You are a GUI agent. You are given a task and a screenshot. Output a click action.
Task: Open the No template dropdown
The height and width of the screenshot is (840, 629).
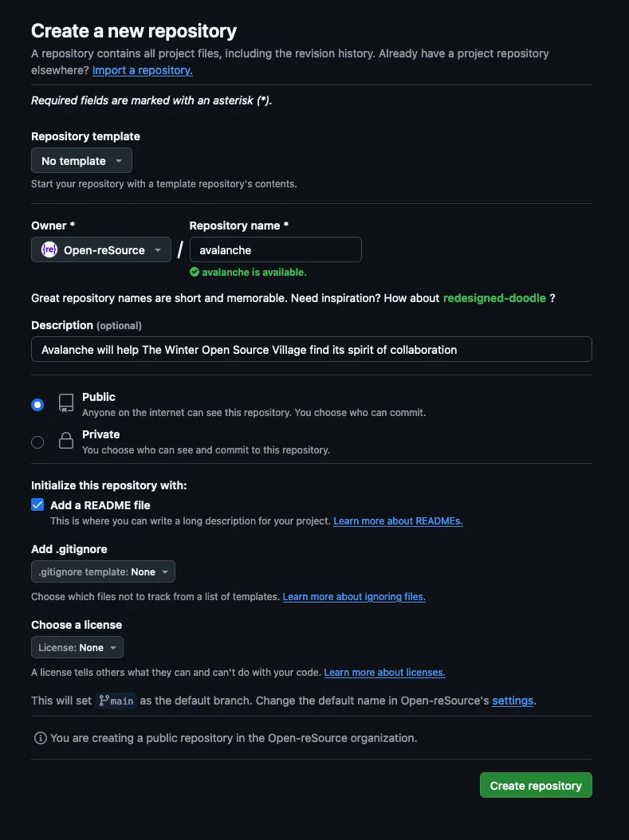tap(81, 161)
